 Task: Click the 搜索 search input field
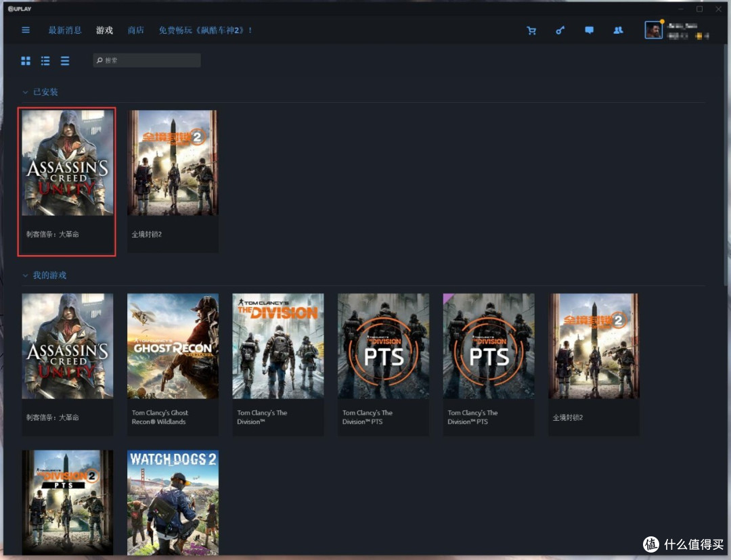(x=147, y=60)
